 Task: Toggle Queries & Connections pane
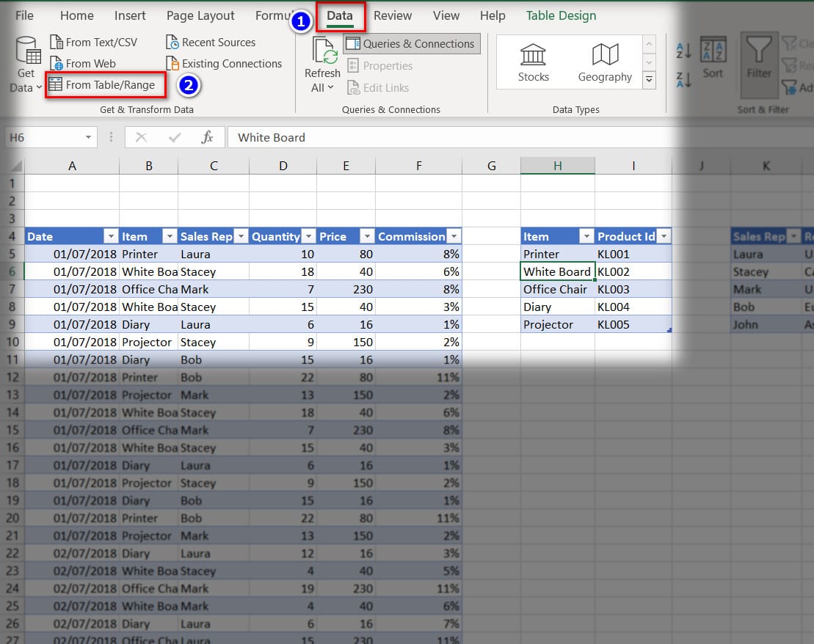tap(410, 43)
